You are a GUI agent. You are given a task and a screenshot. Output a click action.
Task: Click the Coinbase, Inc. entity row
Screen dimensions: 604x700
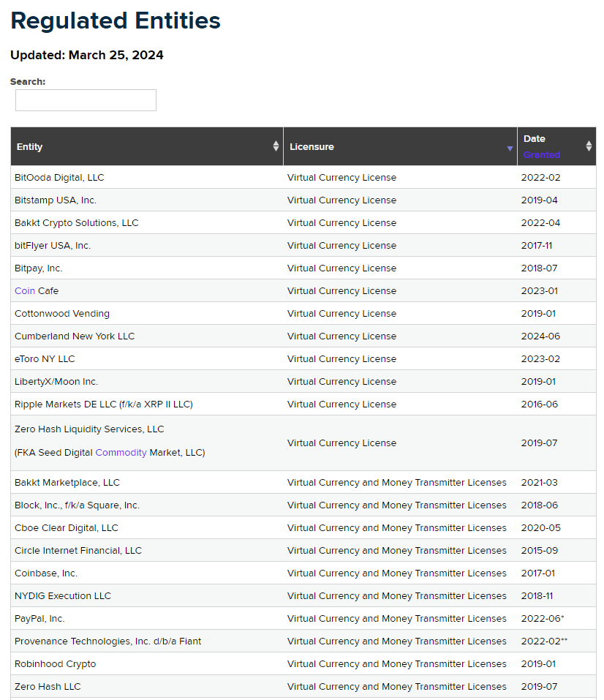(46, 573)
